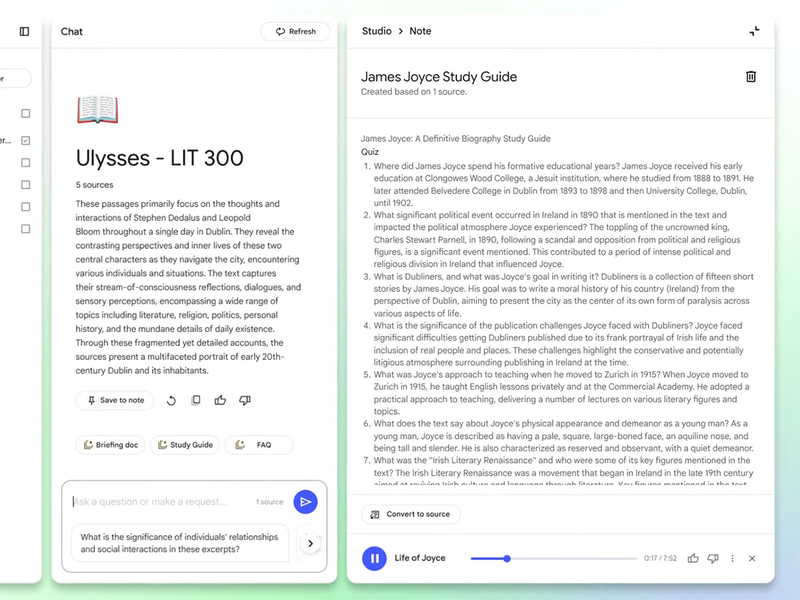The image size is (800, 600).
Task: Close the Life of Joyce audio player
Action: coord(752,559)
